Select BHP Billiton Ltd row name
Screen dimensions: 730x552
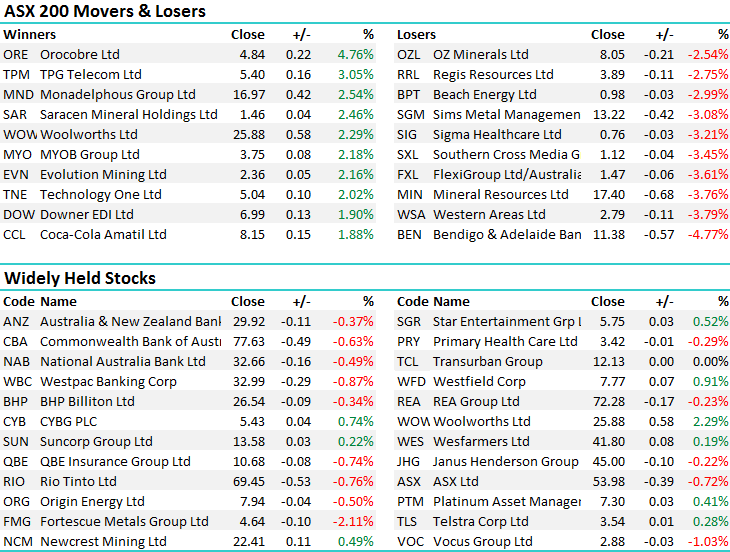click(x=87, y=402)
